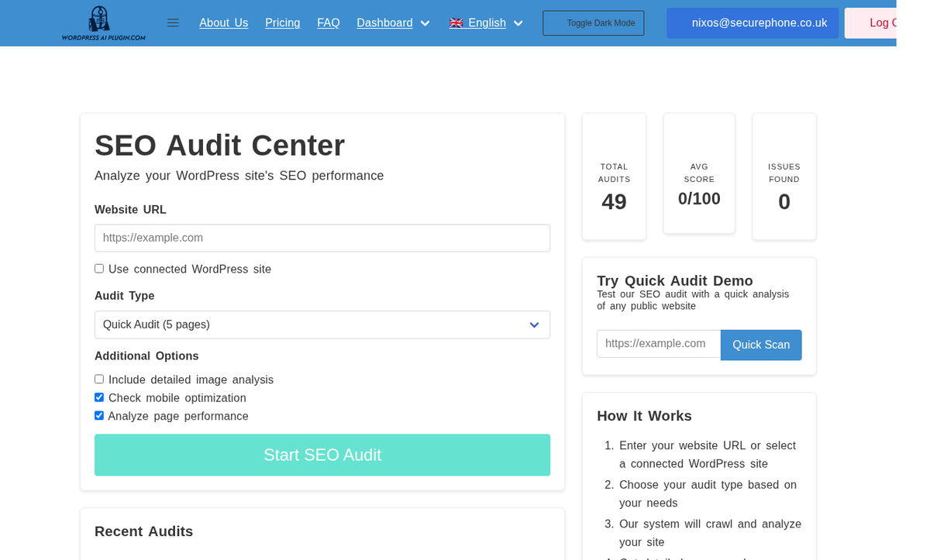The width and height of the screenshot is (930, 560).
Task: Open the English language selector
Action: [x=487, y=22]
